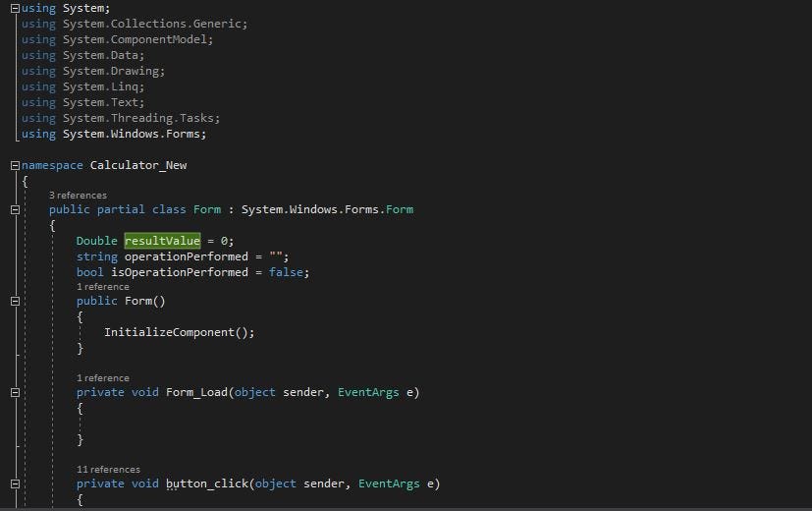Collapse the Form class region
The height and width of the screenshot is (511, 812).
[x=15, y=210]
